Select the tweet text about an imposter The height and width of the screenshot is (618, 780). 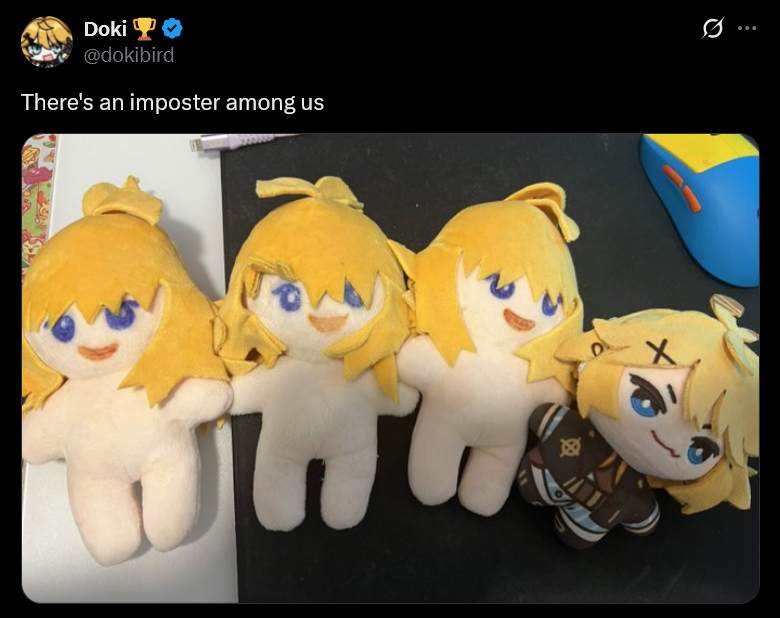(x=173, y=103)
